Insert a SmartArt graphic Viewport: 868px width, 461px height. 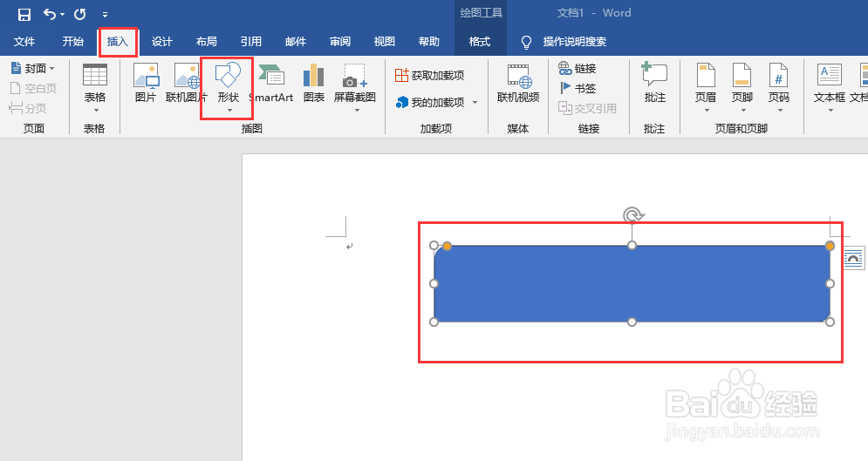pos(271,83)
